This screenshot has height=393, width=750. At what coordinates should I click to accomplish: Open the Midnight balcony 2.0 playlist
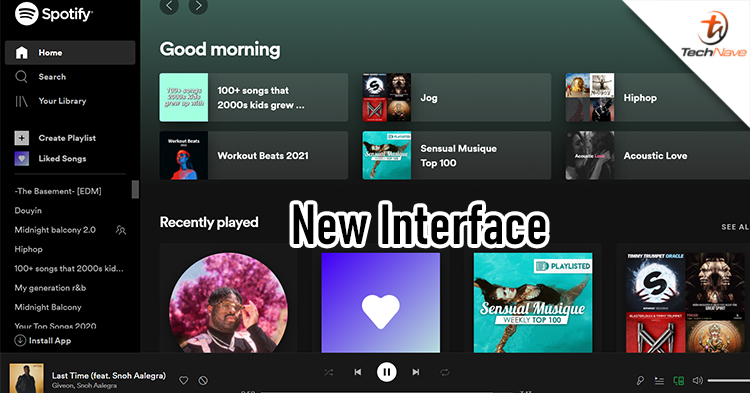(x=55, y=230)
